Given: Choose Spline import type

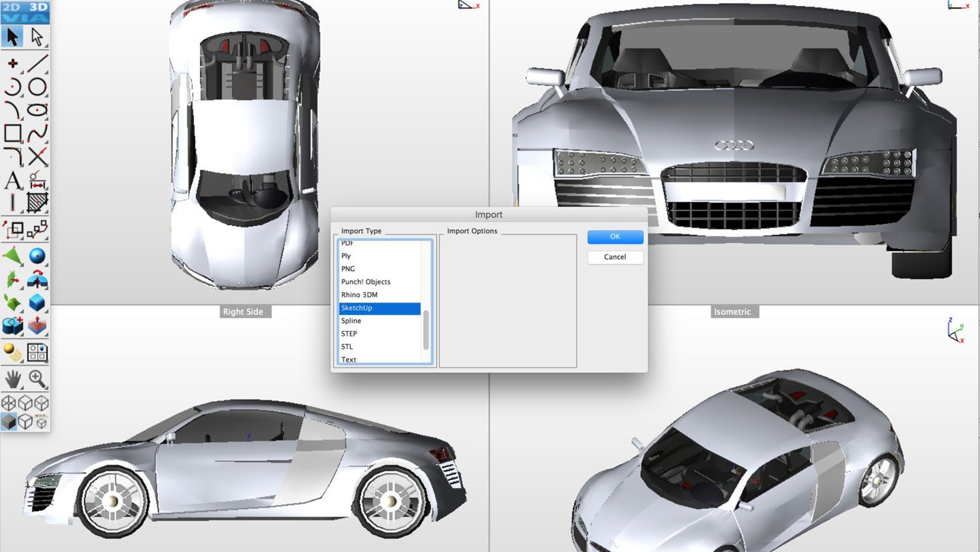Looking at the screenshot, I should click(x=380, y=321).
